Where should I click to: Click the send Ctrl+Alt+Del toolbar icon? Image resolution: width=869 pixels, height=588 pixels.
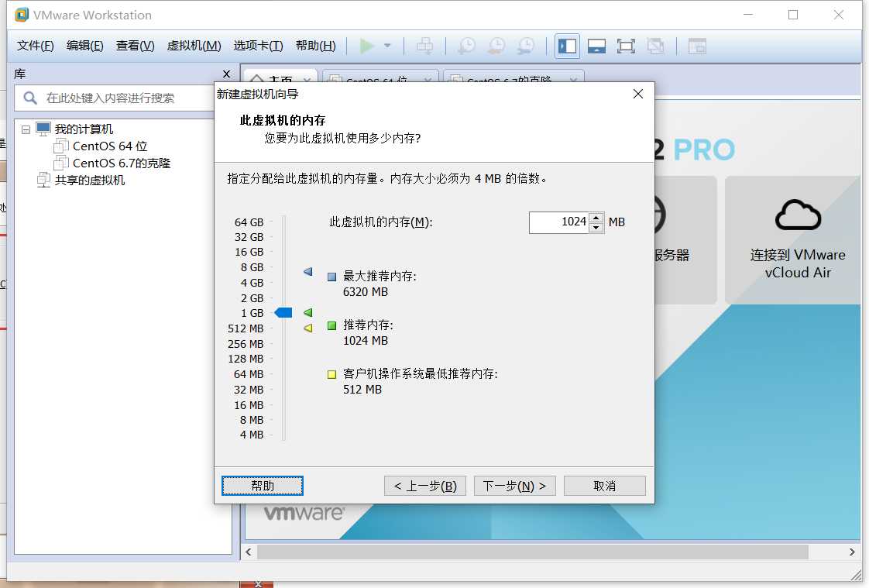424,46
